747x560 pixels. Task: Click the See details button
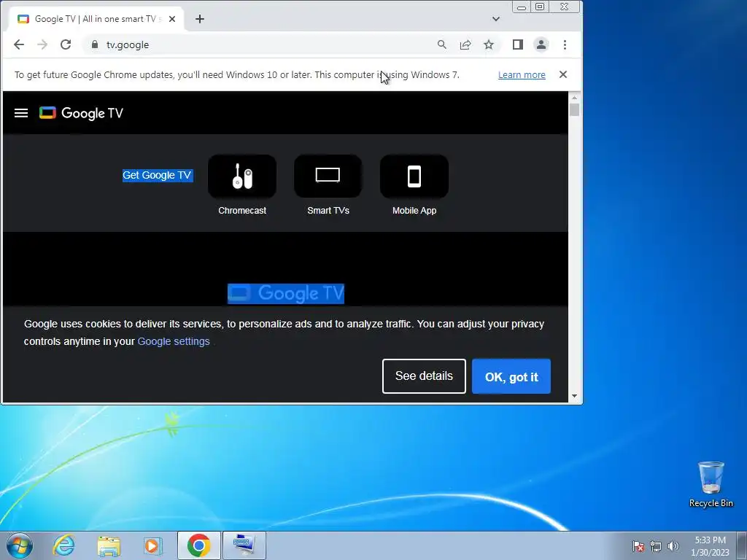pos(424,376)
